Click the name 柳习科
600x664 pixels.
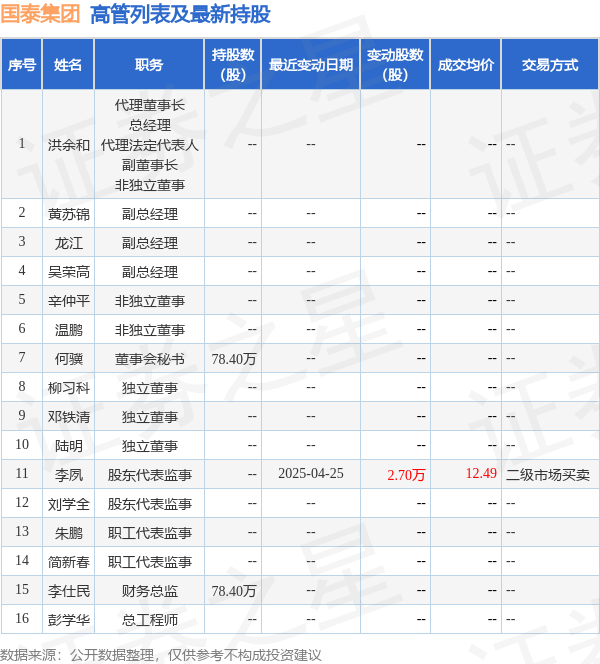pyautogui.click(x=69, y=388)
